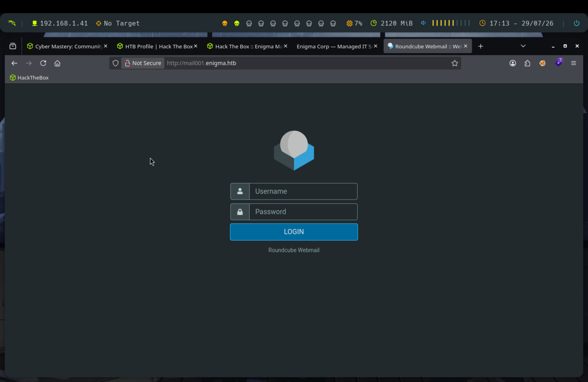Click the Roundcube Webmail footer text
Image resolution: width=588 pixels, height=382 pixels.
point(294,250)
